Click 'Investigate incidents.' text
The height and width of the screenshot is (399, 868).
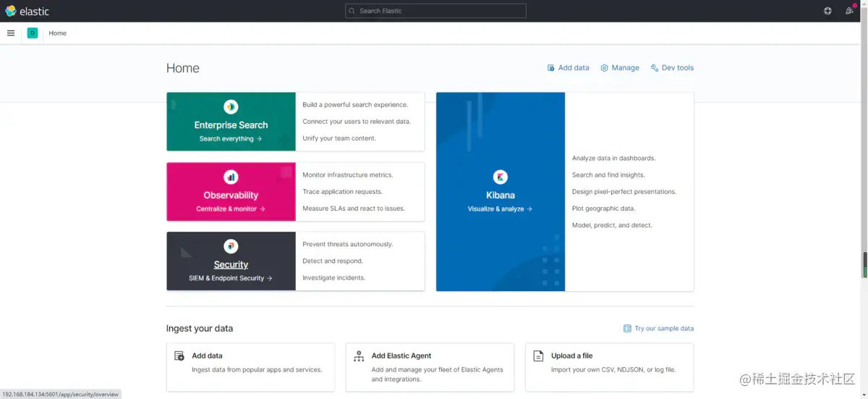click(x=334, y=278)
